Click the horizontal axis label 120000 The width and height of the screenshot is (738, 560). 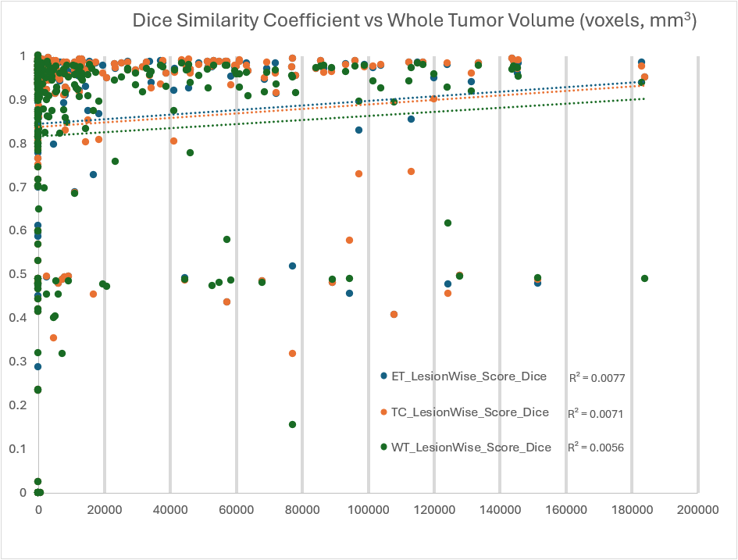(434, 510)
